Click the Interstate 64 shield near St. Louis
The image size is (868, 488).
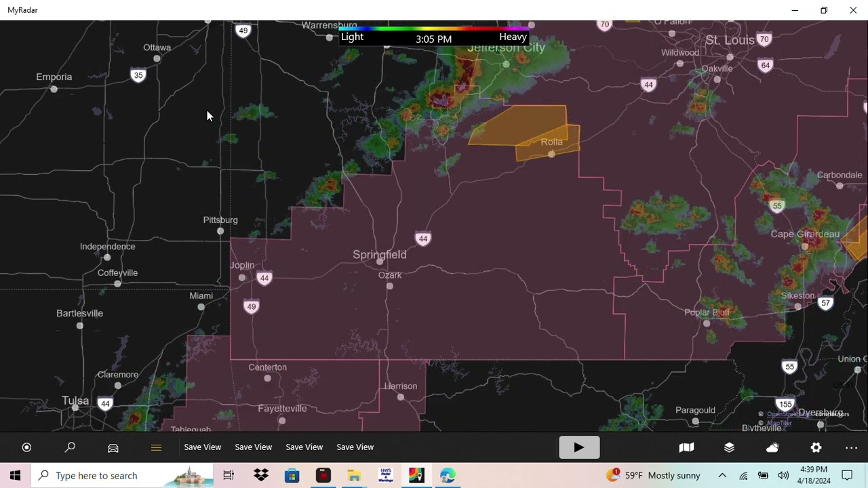tap(766, 65)
